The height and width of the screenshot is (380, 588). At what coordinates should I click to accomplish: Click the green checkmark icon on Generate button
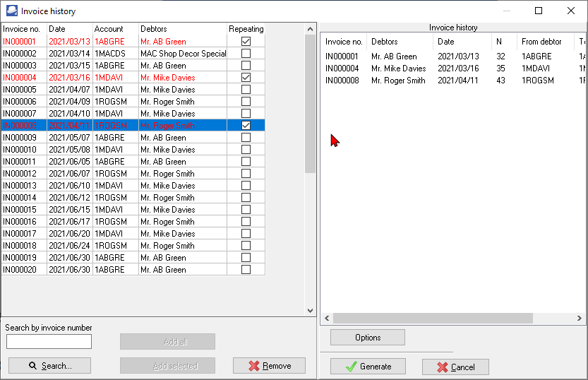352,367
